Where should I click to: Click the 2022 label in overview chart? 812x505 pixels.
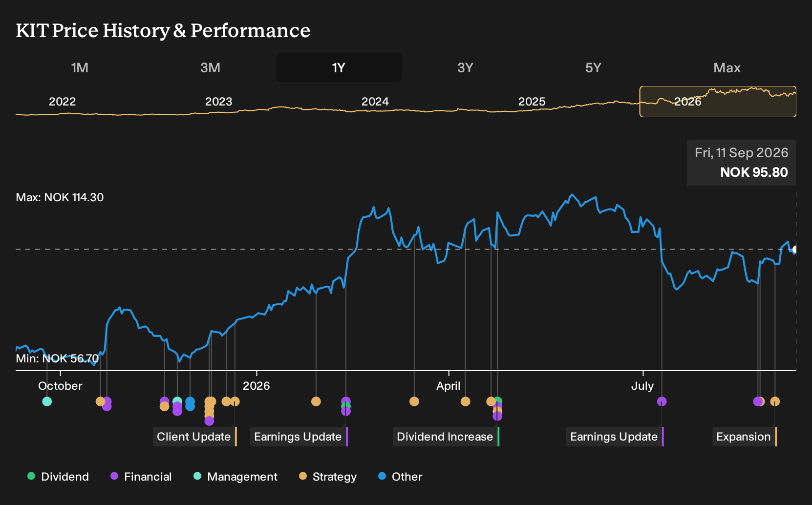[x=63, y=102]
